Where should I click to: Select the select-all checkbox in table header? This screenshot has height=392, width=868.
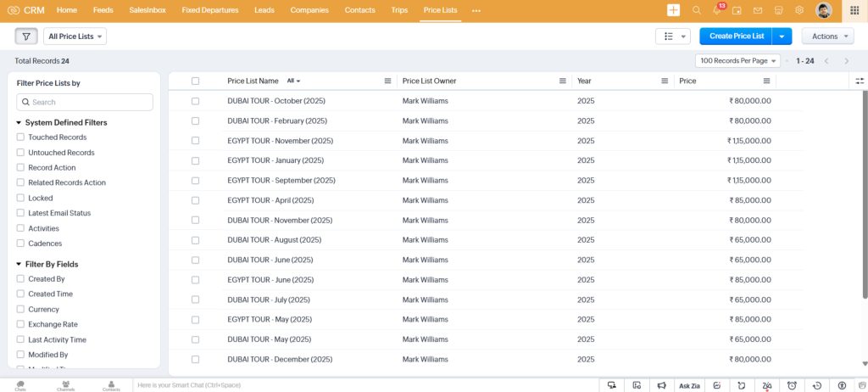(x=196, y=81)
